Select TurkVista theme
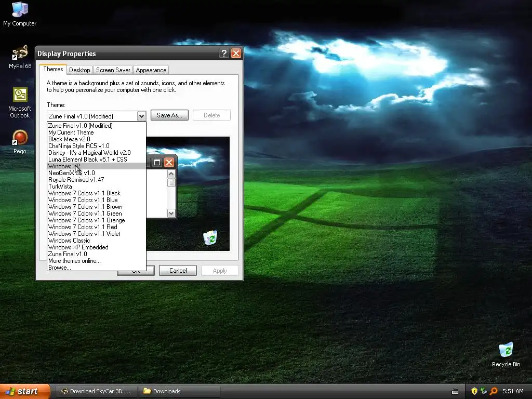Screen dimensions: 532x399 (97, 187)
